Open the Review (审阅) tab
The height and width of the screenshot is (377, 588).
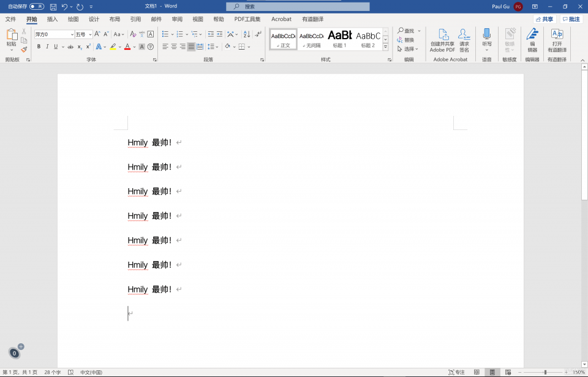tap(177, 19)
